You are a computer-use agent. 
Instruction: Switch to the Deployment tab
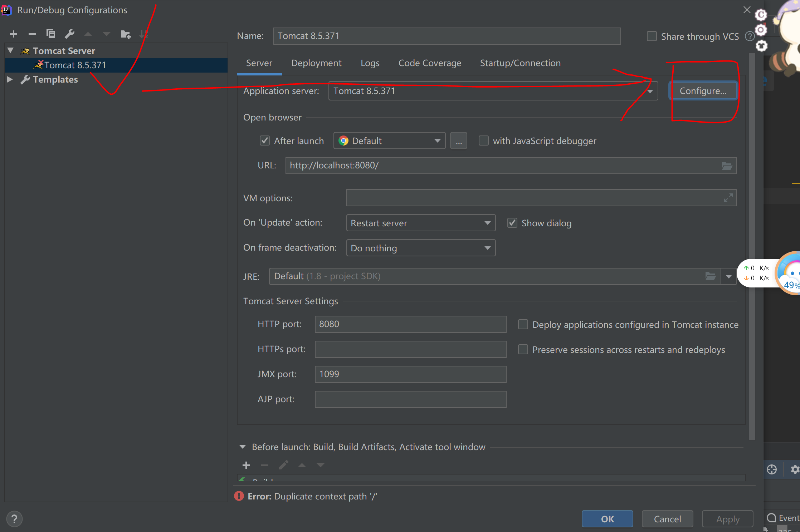316,63
